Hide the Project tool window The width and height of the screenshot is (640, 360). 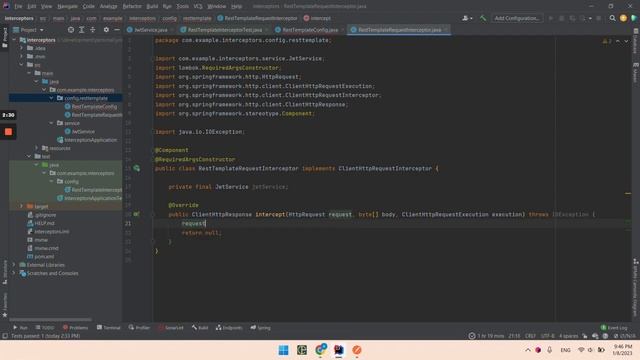[x=117, y=30]
